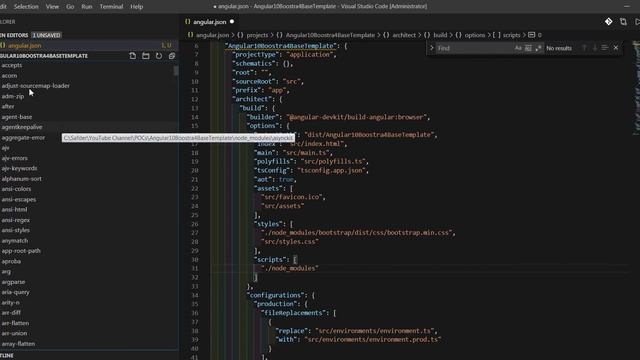
Task: Click the build breadcrumb
Action: pyautogui.click(x=440, y=35)
